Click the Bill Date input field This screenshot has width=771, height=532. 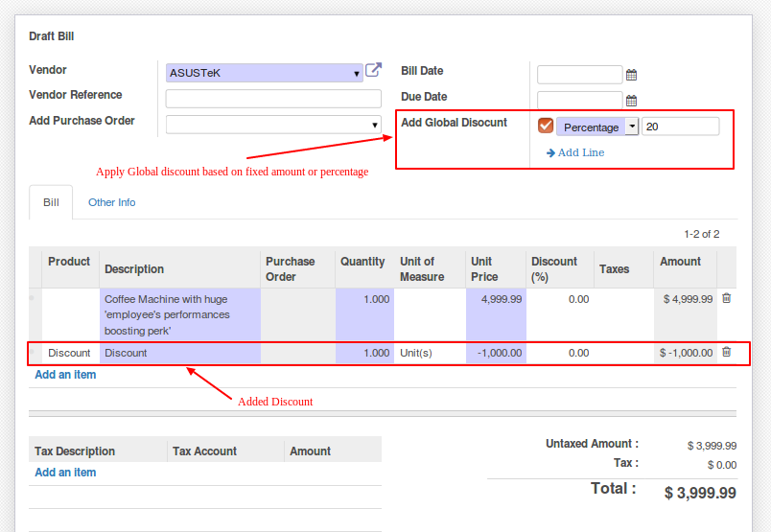click(x=579, y=75)
